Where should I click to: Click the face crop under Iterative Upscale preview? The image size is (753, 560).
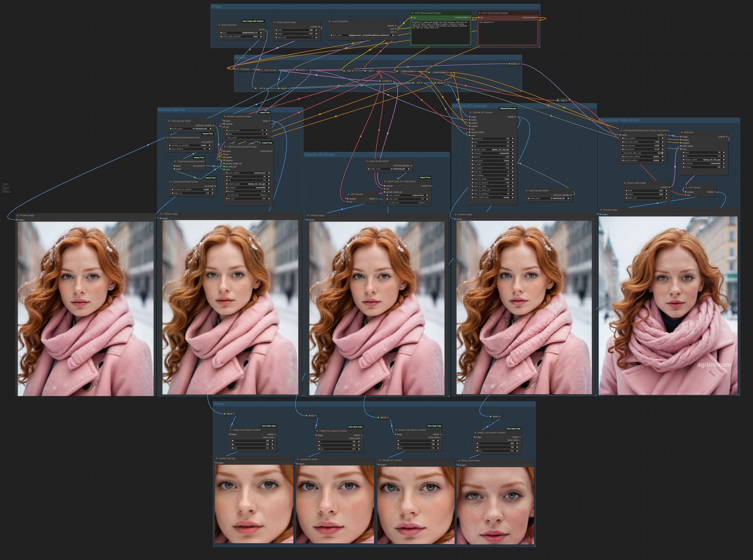click(x=254, y=504)
